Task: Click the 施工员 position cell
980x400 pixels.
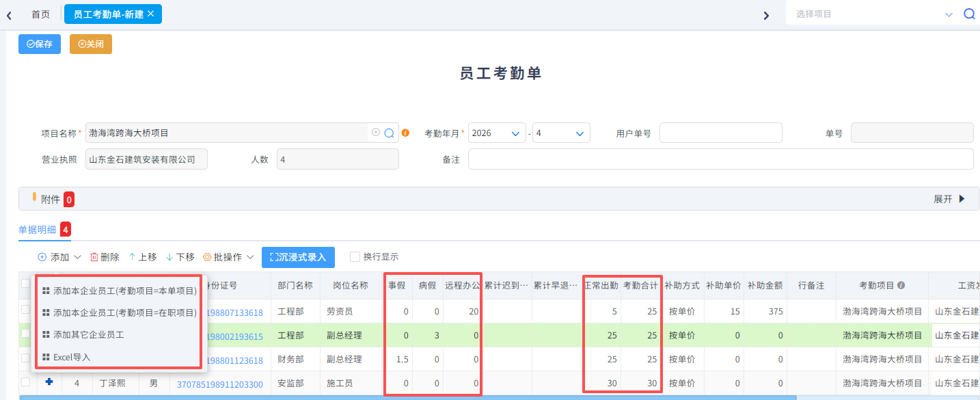Action: click(x=351, y=384)
